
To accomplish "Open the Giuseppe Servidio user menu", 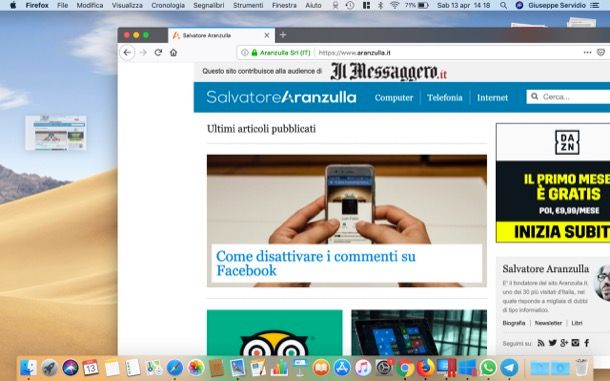I will coord(557,5).
